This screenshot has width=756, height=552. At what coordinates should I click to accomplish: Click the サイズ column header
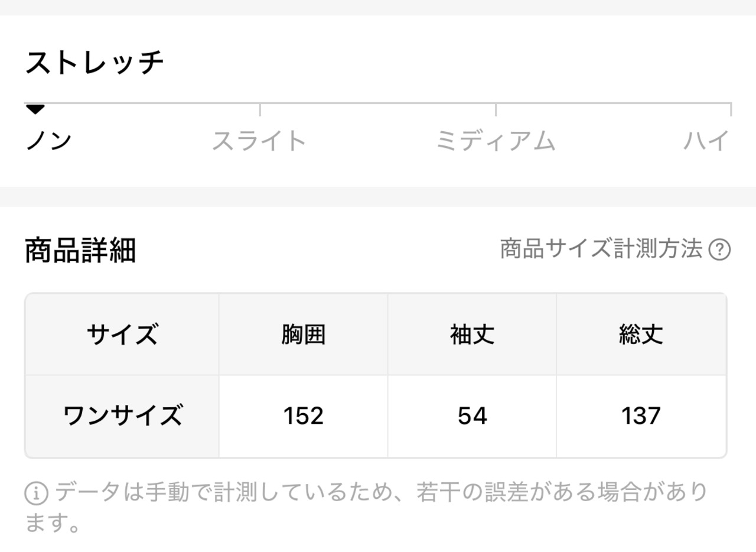(122, 335)
